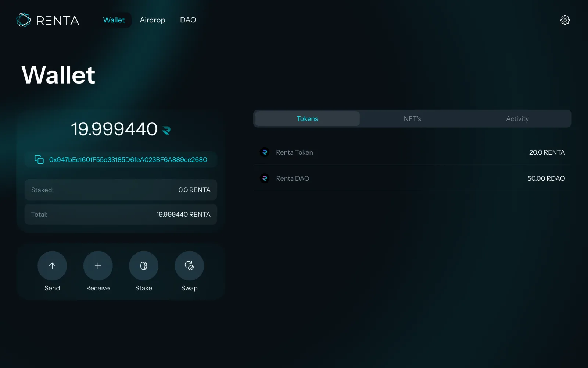Switch to the NFT's tab
This screenshot has height=368, width=588.
click(412, 118)
